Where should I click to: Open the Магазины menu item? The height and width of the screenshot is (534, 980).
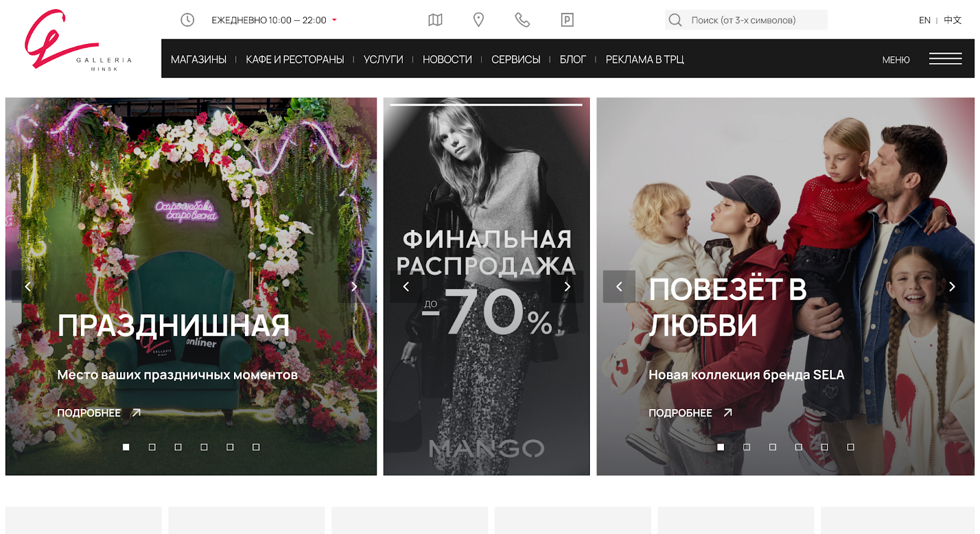pos(198,59)
